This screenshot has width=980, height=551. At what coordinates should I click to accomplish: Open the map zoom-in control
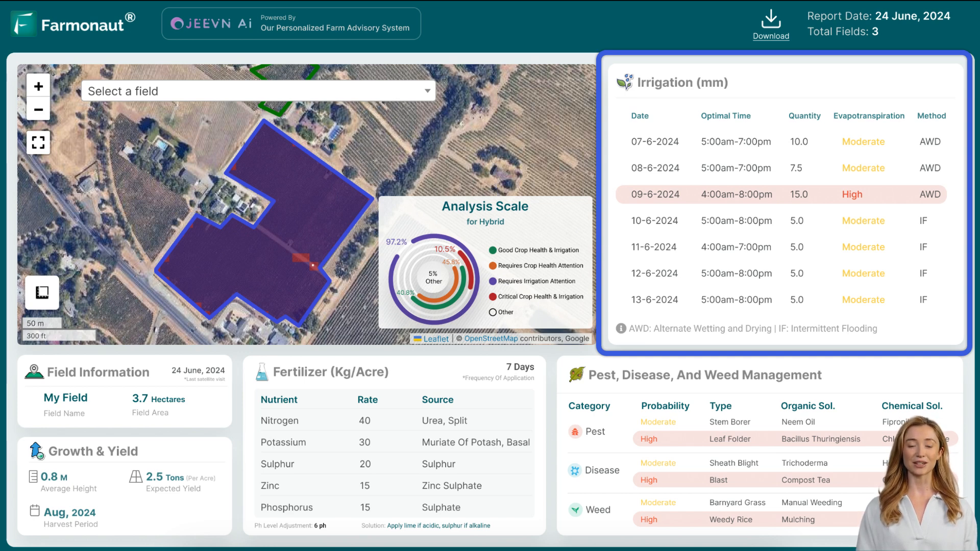[38, 86]
